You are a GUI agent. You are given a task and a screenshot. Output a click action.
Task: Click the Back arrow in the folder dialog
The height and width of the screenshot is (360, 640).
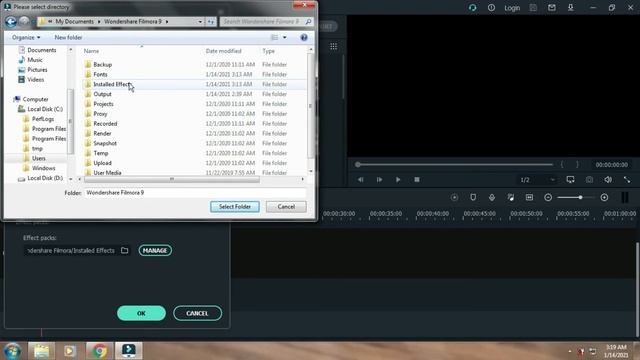point(11,21)
